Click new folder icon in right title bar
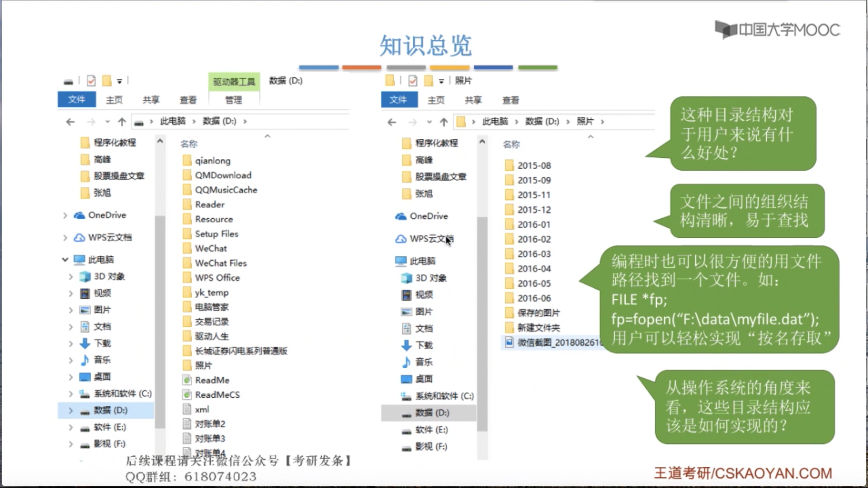This screenshot has height=488, width=868. coord(429,81)
